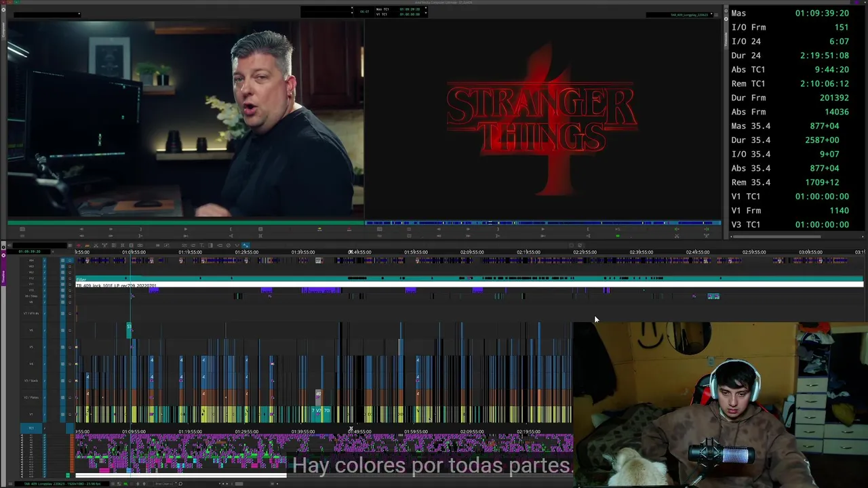Click the Abs Frm 14036 row
Screen dimensions: 868x488
coord(790,112)
